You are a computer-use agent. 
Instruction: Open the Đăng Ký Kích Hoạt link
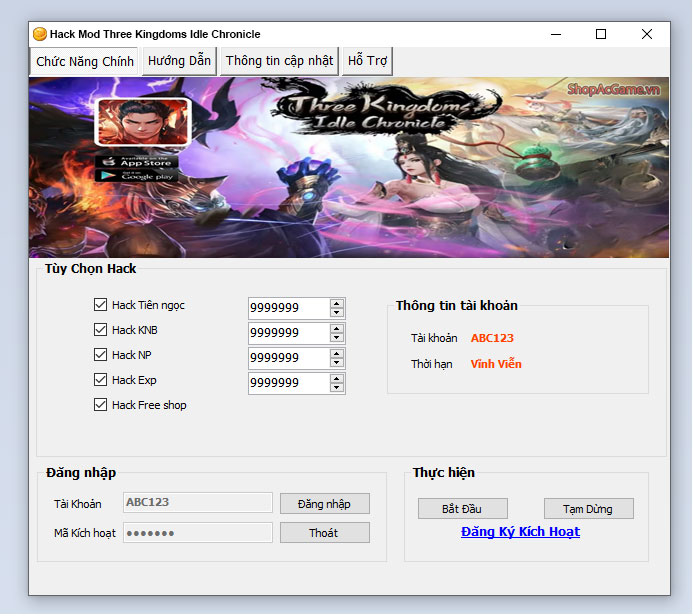click(520, 532)
